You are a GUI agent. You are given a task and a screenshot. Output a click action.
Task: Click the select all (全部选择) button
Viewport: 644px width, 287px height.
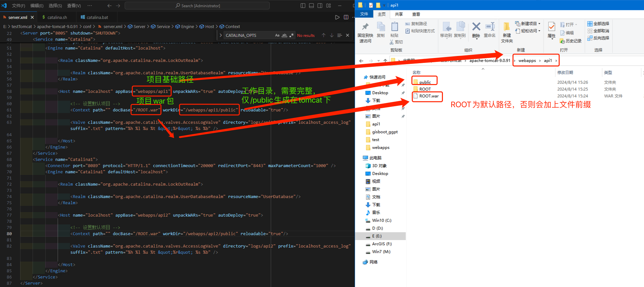pos(598,24)
